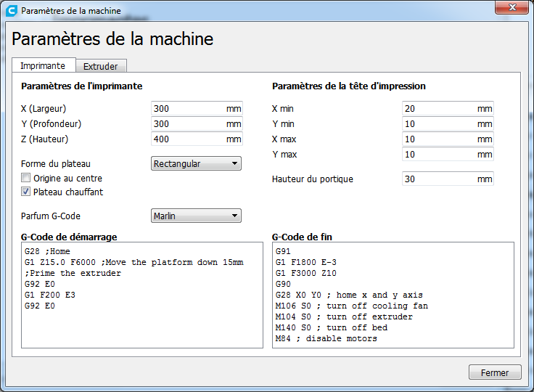The height and width of the screenshot is (392, 534).
Task: Edit the Hauteur du portique field
Action: click(448, 179)
